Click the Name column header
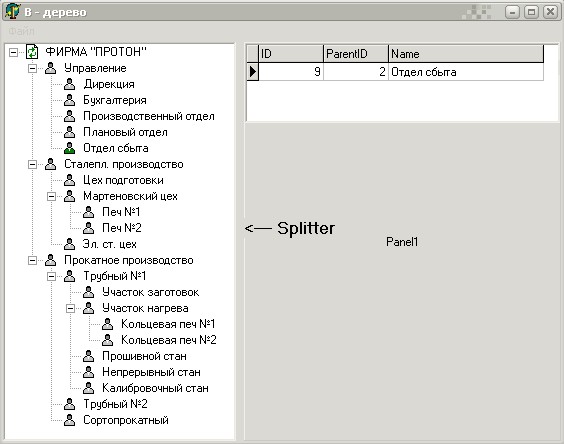This screenshot has width=564, height=444. pos(466,54)
